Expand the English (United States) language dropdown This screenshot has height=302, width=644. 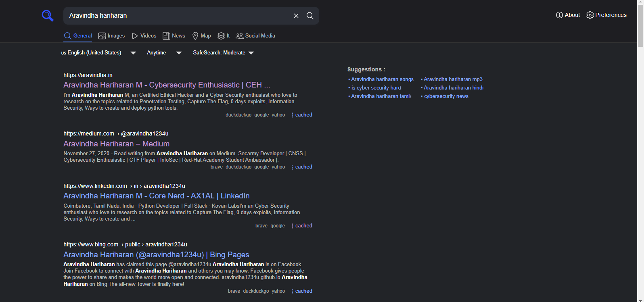pos(98,53)
